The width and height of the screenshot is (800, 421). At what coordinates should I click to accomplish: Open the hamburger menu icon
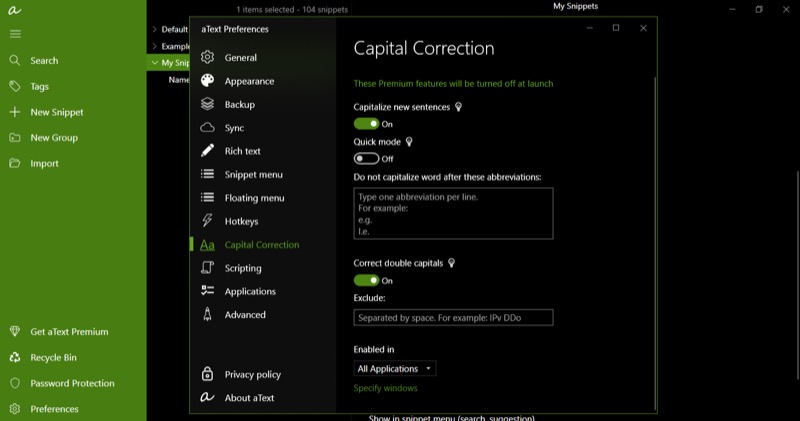point(15,34)
